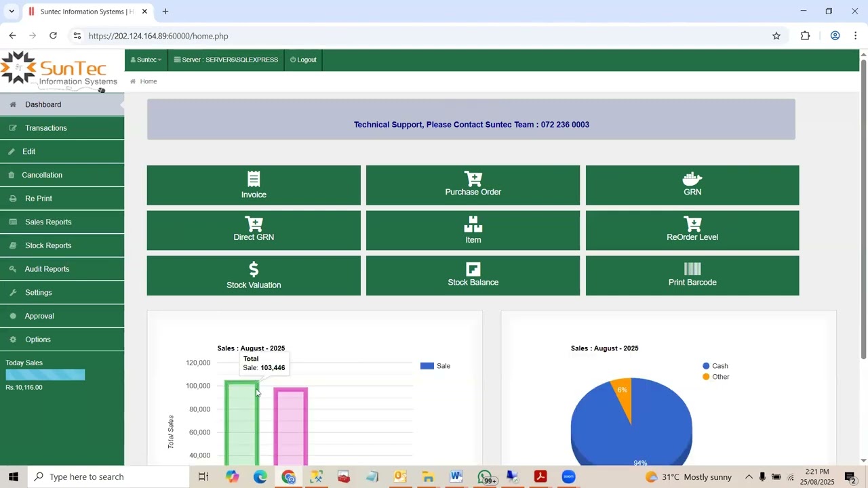868x488 pixels.
Task: Click the blue Cash legend dot
Action: (706, 366)
